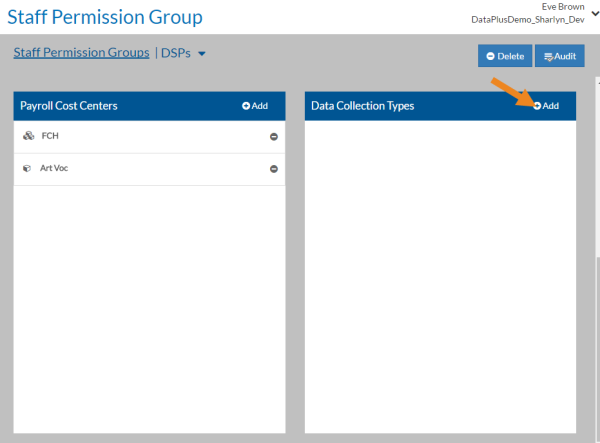Expand the DSPs dropdown arrow

tap(202, 54)
